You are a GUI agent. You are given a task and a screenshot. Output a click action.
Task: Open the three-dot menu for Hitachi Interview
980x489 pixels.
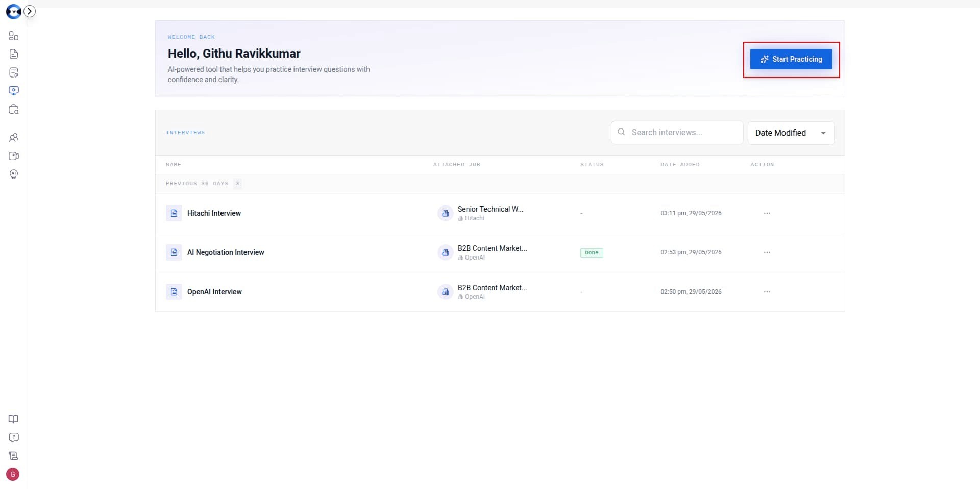(767, 213)
